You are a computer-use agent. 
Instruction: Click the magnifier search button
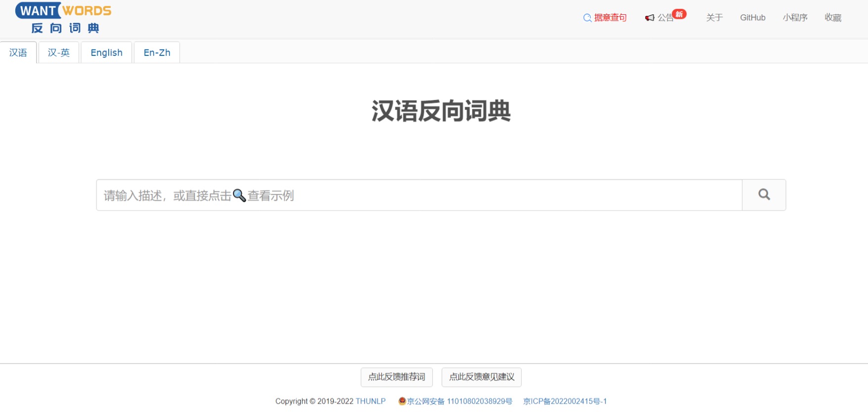764,195
